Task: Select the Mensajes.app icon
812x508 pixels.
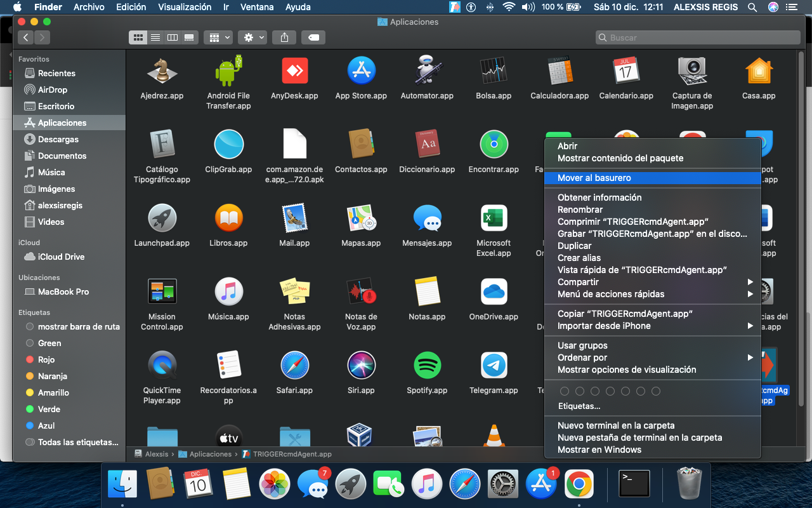Action: point(427,218)
